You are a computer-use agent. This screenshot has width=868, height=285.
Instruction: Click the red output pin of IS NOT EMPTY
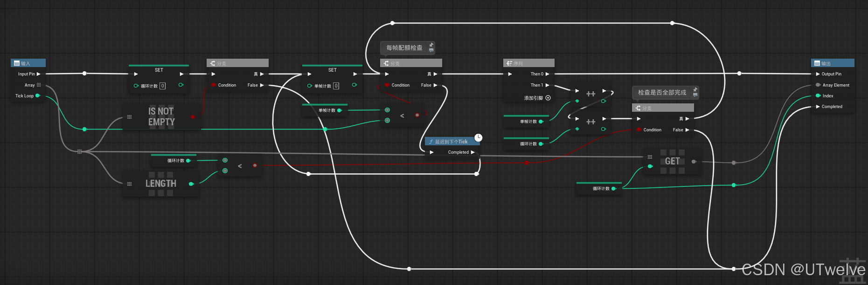(x=193, y=117)
